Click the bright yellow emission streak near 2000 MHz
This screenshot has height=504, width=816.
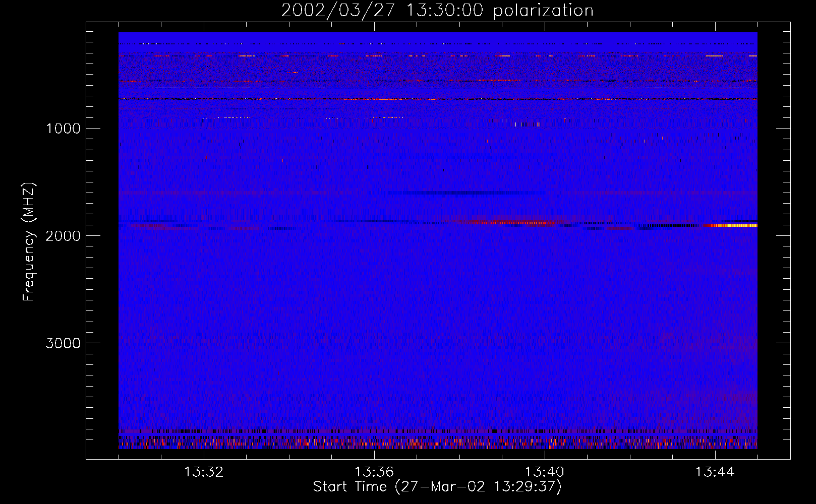(x=731, y=226)
